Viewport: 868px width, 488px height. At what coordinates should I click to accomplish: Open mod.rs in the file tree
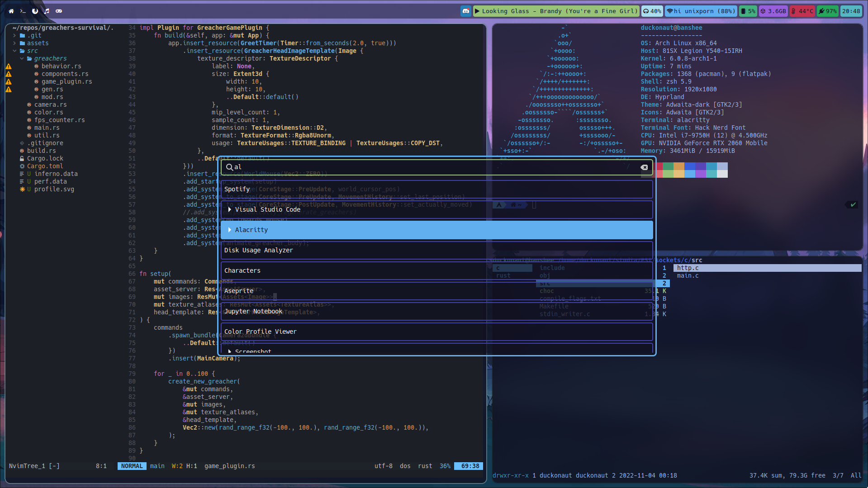tap(52, 97)
